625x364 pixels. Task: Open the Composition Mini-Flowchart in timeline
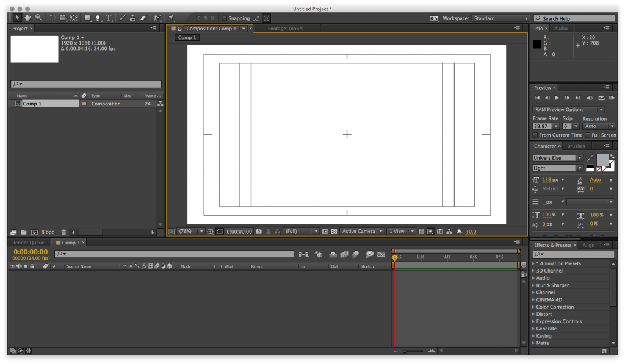tap(304, 254)
